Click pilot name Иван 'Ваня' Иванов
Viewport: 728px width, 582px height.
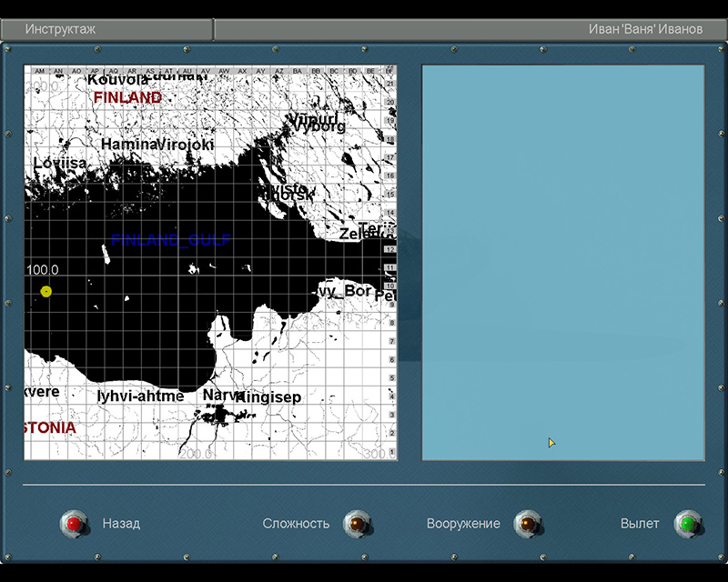pyautogui.click(x=645, y=29)
